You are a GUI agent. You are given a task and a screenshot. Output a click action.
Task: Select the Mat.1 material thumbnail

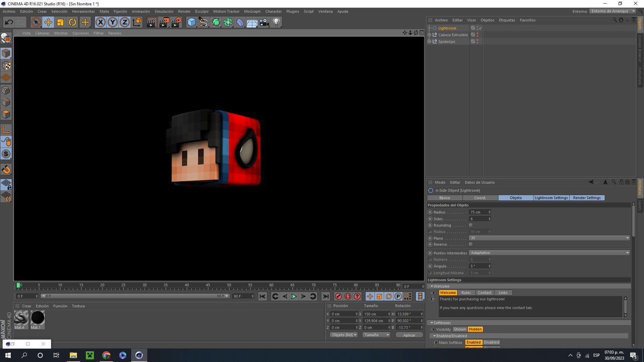(38, 318)
